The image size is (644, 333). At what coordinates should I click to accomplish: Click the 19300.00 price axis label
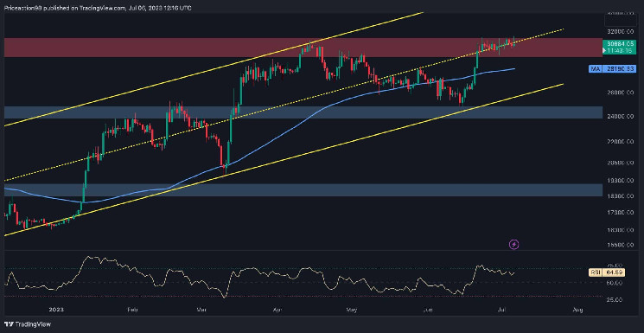tap(622, 181)
